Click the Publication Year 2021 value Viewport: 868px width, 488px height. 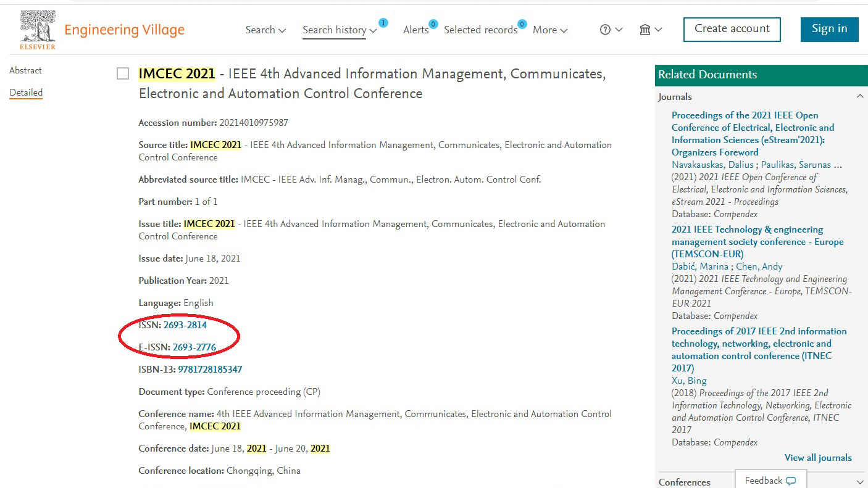point(219,281)
